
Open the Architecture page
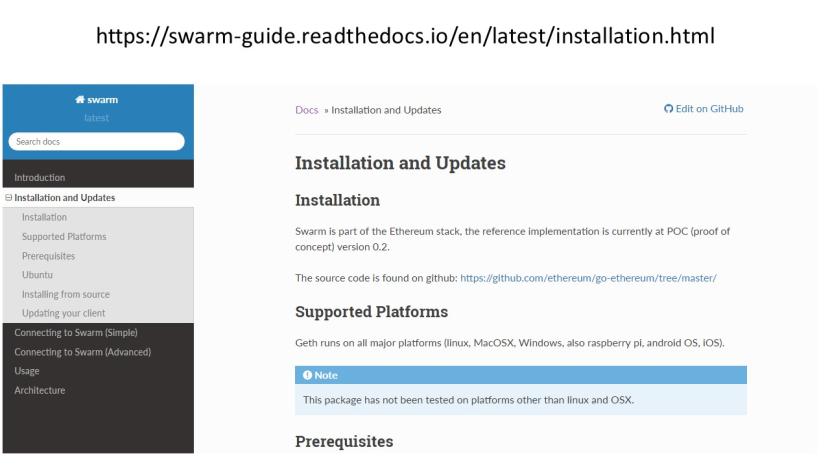pos(39,390)
